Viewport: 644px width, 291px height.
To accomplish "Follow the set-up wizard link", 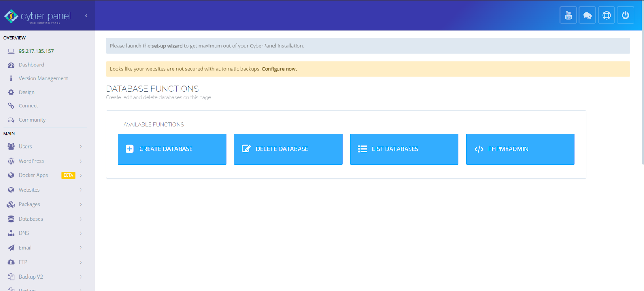I will tap(167, 46).
